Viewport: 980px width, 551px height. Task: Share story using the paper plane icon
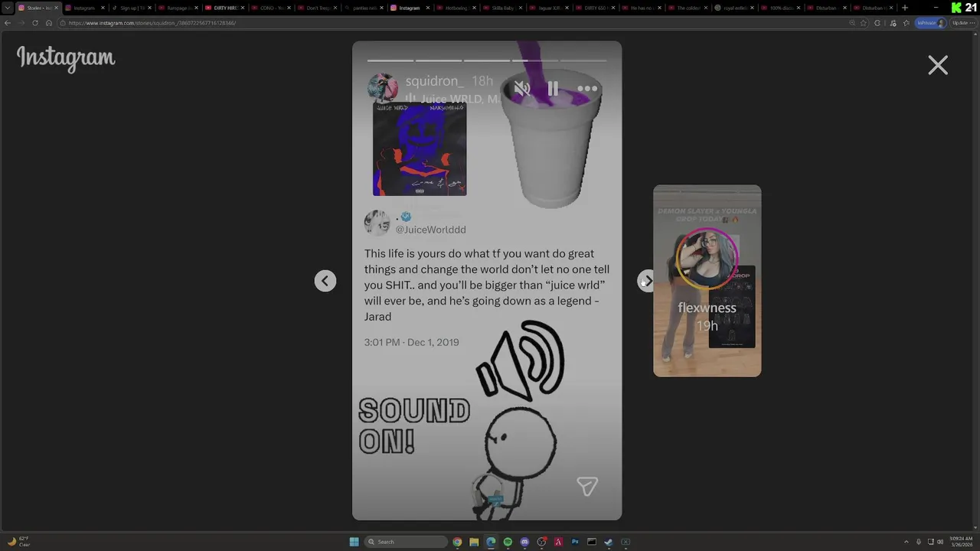[587, 486]
